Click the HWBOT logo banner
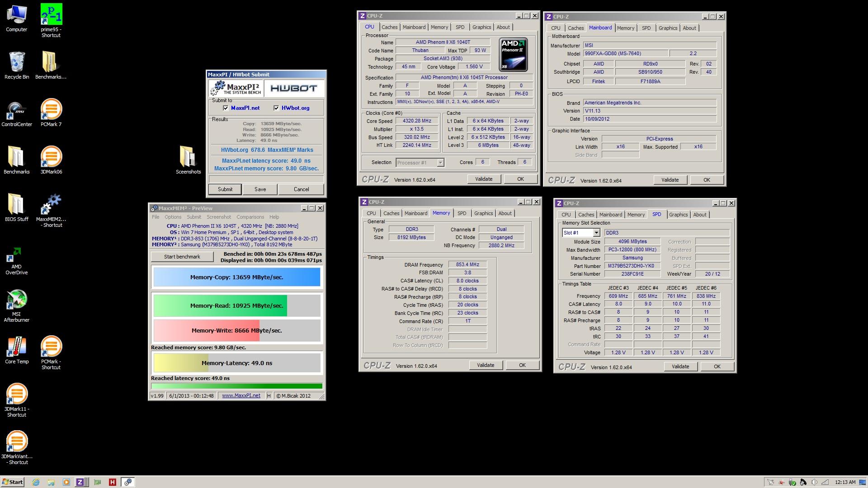The height and width of the screenshot is (488, 868). pos(294,88)
